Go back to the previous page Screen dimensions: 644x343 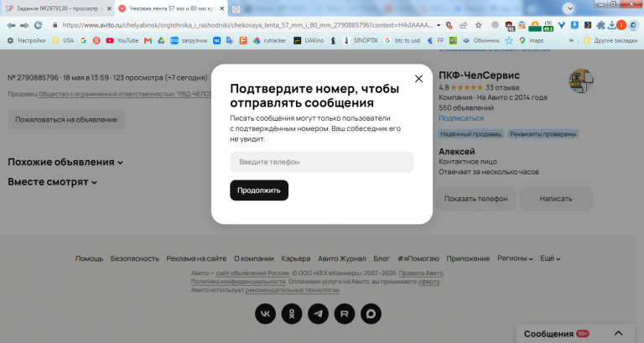point(11,25)
